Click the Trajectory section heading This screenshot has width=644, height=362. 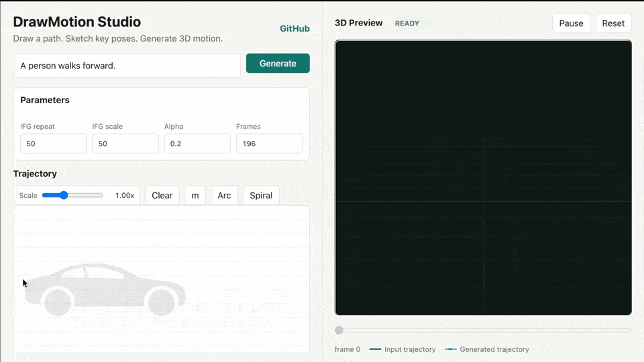point(35,174)
